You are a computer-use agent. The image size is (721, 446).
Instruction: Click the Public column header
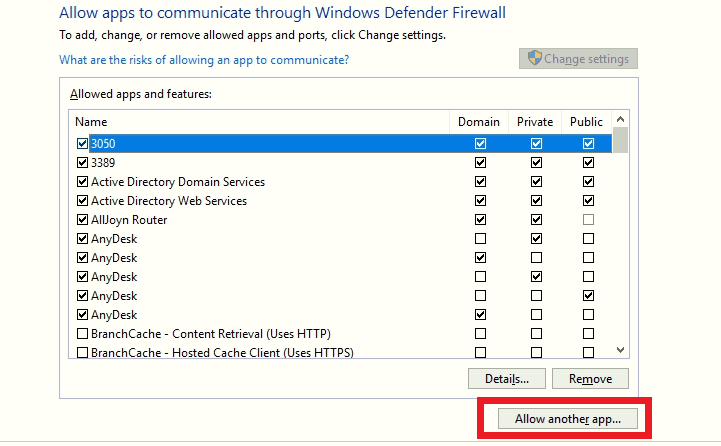point(586,122)
